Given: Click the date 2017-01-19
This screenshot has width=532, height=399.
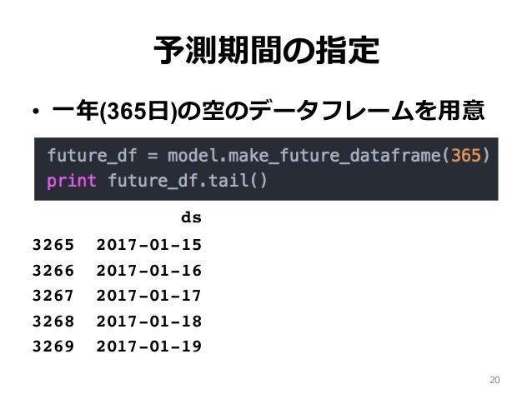Looking at the screenshot, I should coord(149,347).
